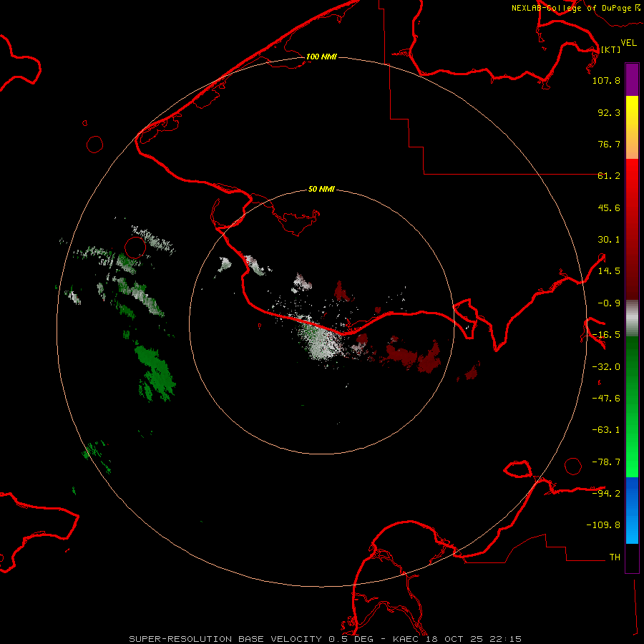This screenshot has height=644, width=644.
Task: Click the -78.7 velocity scale value
Action: pyautogui.click(x=606, y=462)
